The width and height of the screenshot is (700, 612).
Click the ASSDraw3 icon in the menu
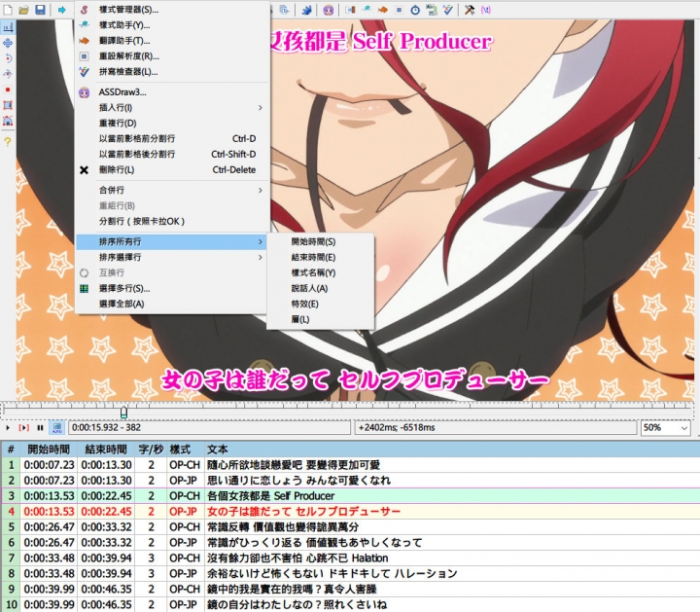84,92
